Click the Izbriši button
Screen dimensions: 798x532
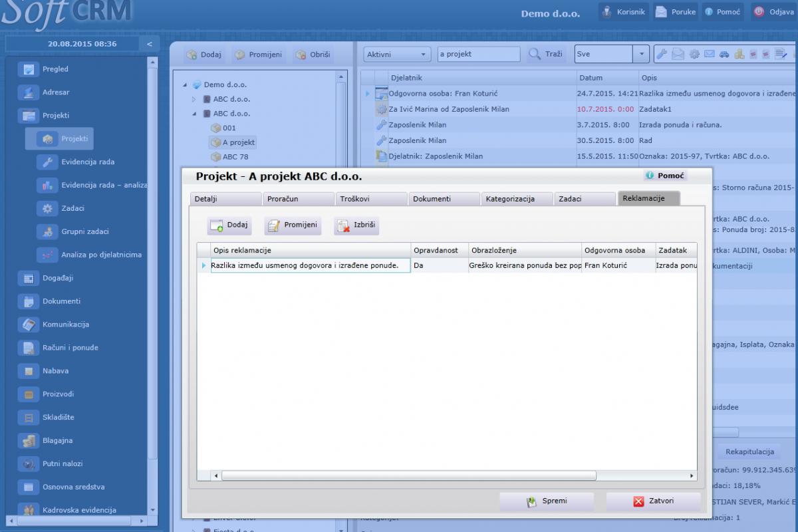pyautogui.click(x=356, y=226)
